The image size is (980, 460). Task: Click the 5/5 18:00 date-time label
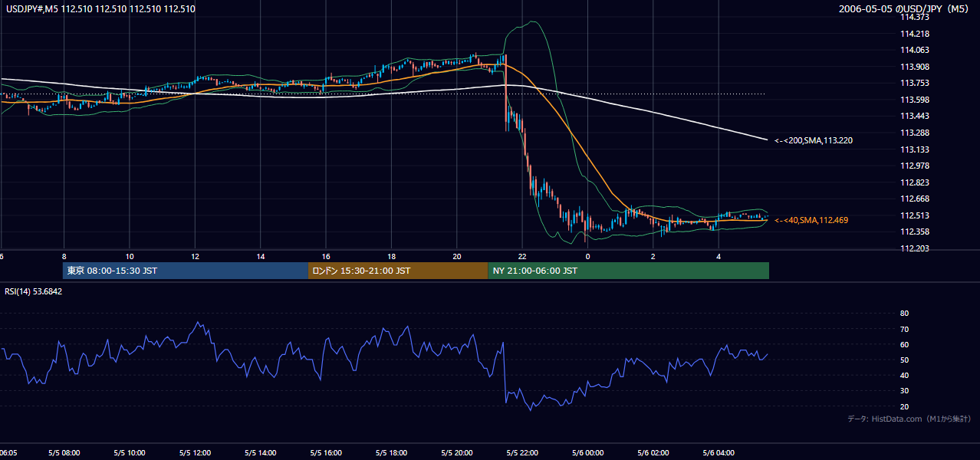(x=392, y=453)
